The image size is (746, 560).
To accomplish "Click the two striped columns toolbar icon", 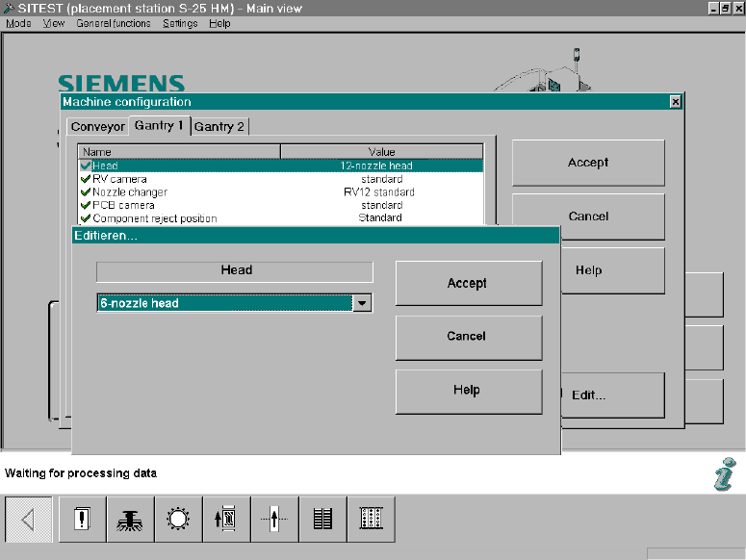I will (x=322, y=521).
